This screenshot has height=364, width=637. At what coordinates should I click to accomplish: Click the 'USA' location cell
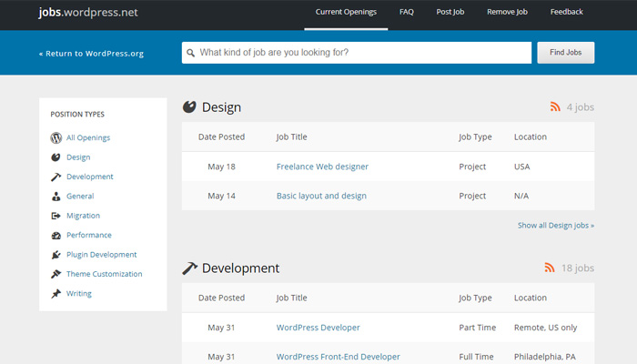coord(521,167)
